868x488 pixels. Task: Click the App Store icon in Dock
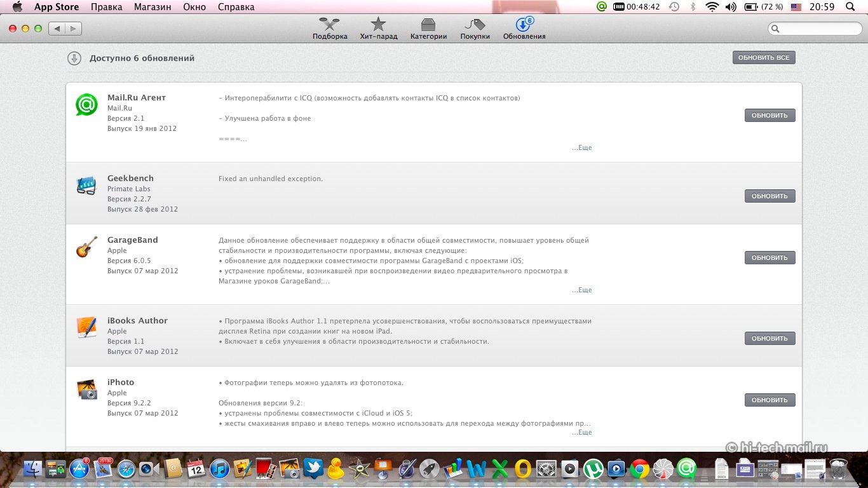point(79,469)
